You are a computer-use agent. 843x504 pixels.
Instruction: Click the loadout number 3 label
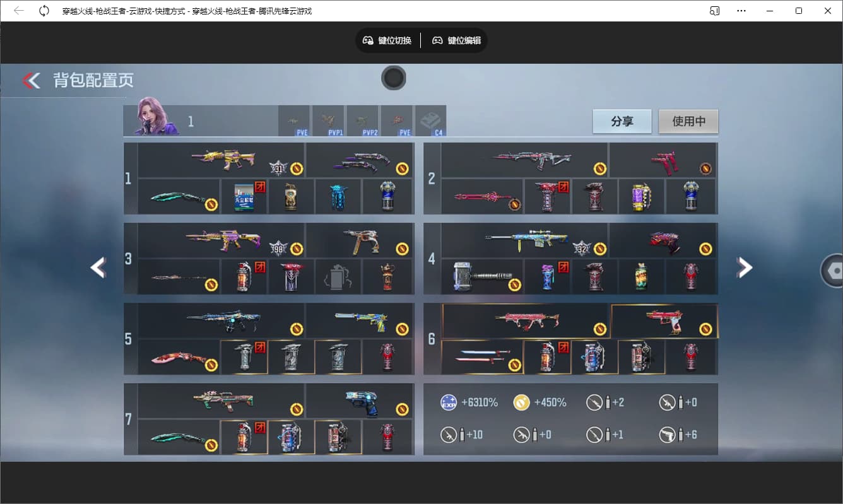pyautogui.click(x=128, y=259)
